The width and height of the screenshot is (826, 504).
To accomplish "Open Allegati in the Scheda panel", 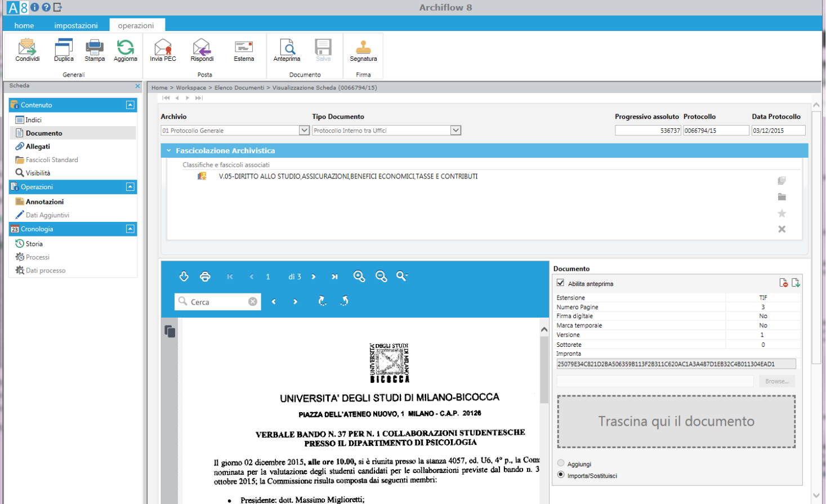I will pyautogui.click(x=38, y=146).
